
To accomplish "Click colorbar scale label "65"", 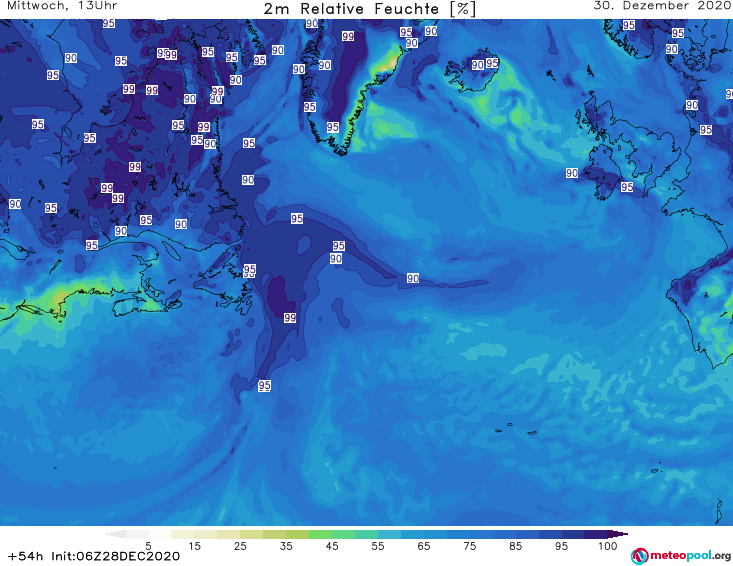I will click(x=424, y=546).
